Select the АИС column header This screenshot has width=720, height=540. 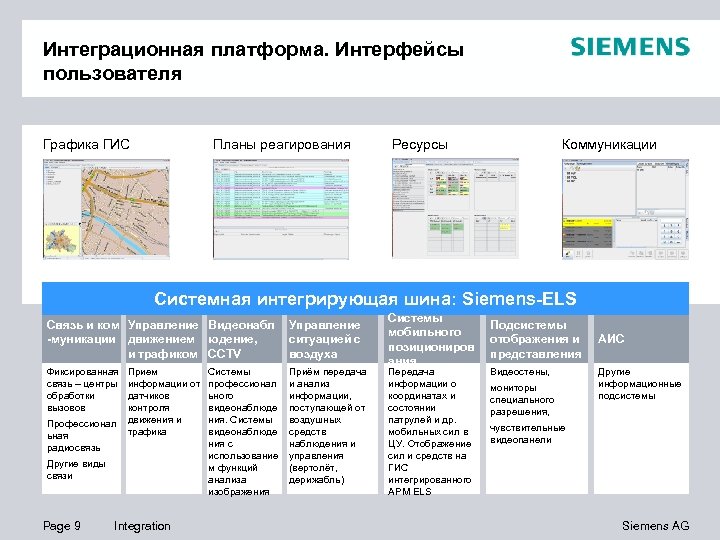pyautogui.click(x=641, y=339)
